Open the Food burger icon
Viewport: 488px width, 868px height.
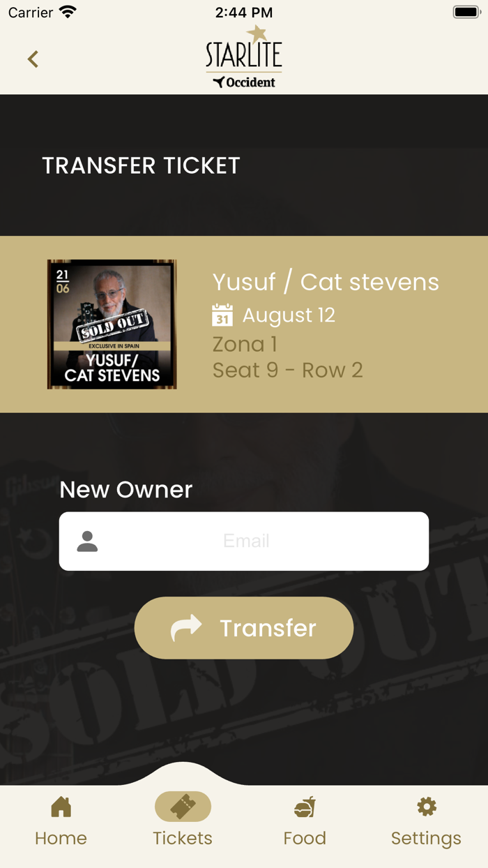pyautogui.click(x=305, y=807)
